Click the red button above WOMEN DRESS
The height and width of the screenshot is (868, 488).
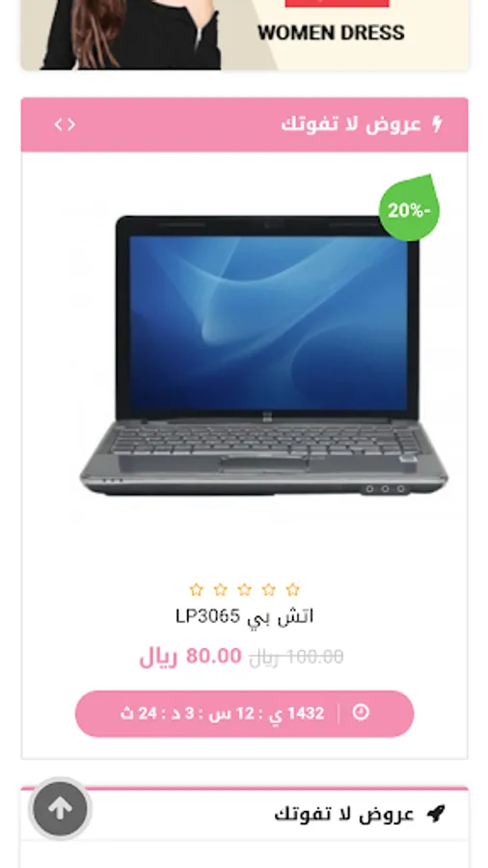pos(337,3)
